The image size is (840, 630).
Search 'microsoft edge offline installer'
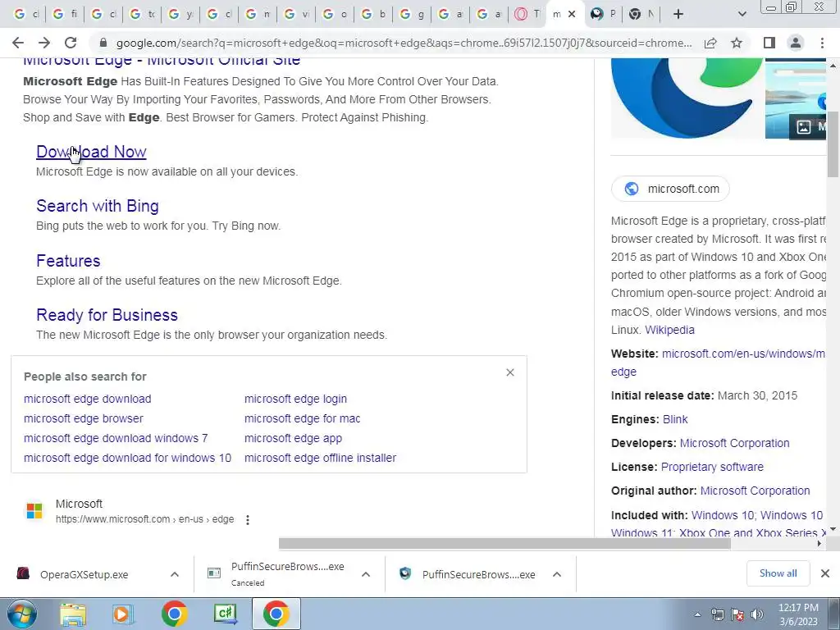[x=321, y=458]
